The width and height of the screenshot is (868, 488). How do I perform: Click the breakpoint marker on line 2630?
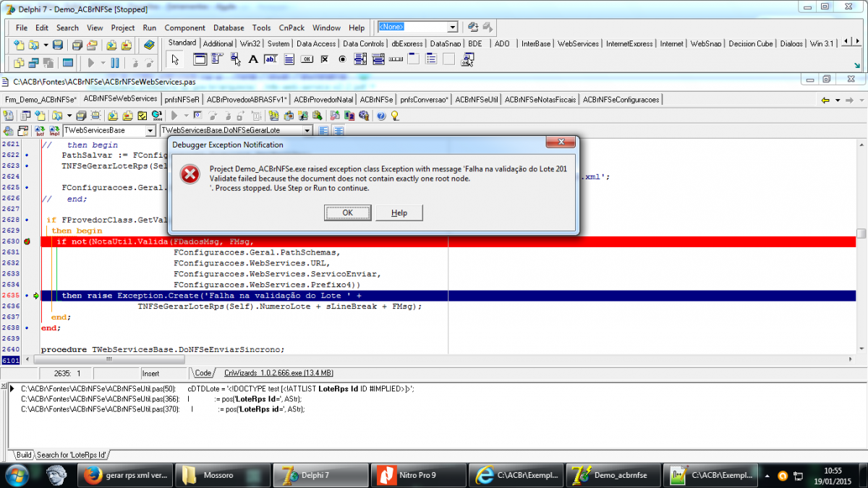[x=27, y=241]
